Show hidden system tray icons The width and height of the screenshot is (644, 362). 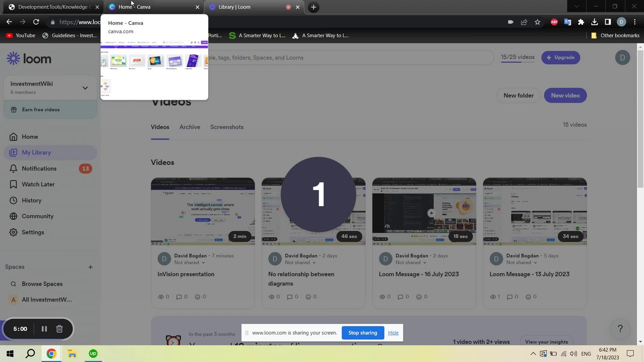[533, 354]
